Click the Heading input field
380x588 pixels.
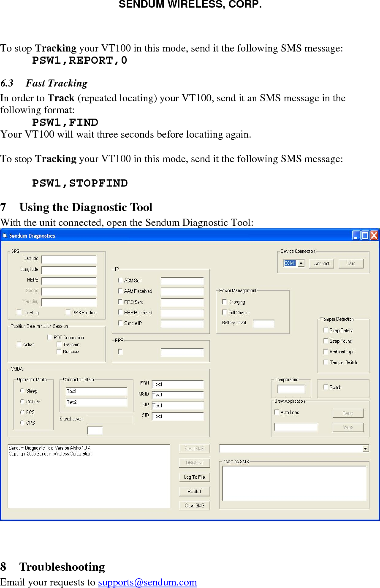69,302
